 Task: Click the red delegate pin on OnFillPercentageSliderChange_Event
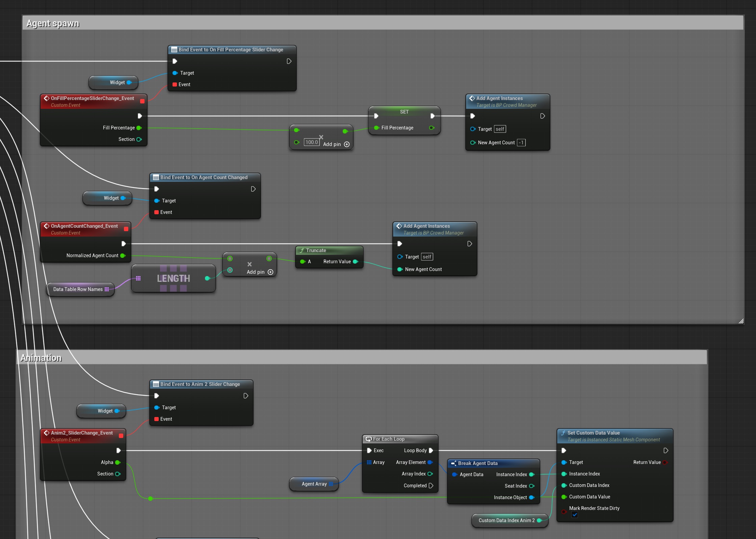(x=142, y=101)
